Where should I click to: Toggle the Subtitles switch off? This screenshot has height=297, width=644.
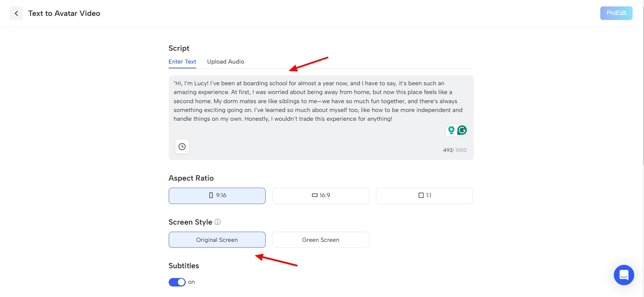[177, 282]
